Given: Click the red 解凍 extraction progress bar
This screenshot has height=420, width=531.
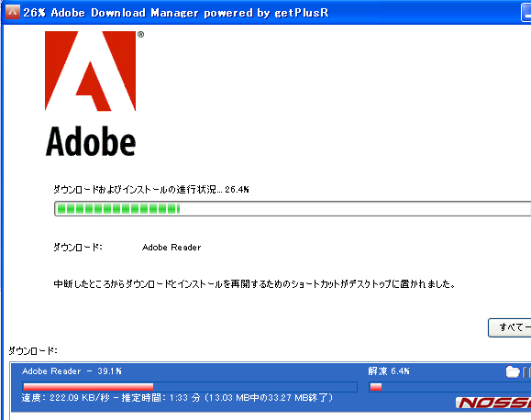Looking at the screenshot, I should click(449, 387).
